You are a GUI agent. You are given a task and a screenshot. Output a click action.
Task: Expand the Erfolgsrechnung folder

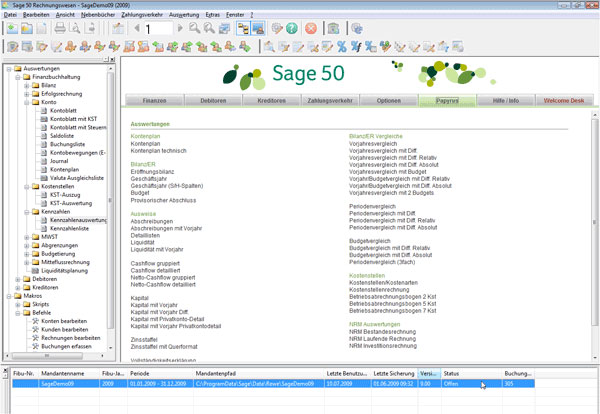click(26, 94)
